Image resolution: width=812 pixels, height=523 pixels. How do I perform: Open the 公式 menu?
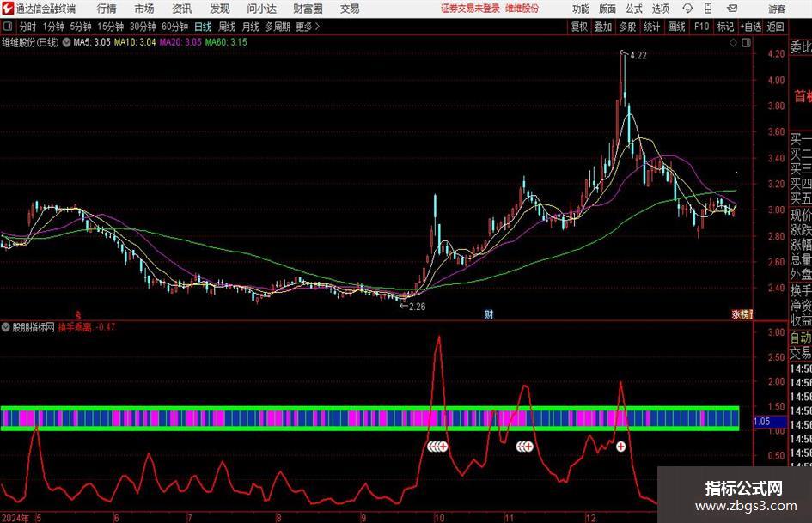tap(634, 9)
